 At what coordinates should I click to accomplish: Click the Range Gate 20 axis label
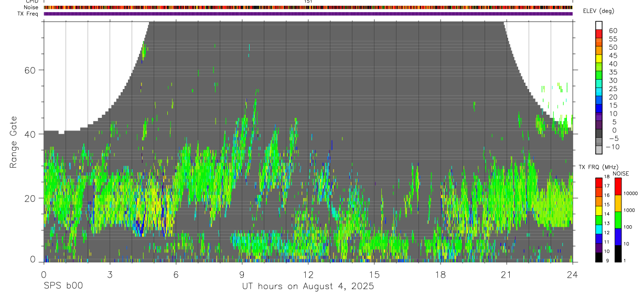click(x=33, y=198)
